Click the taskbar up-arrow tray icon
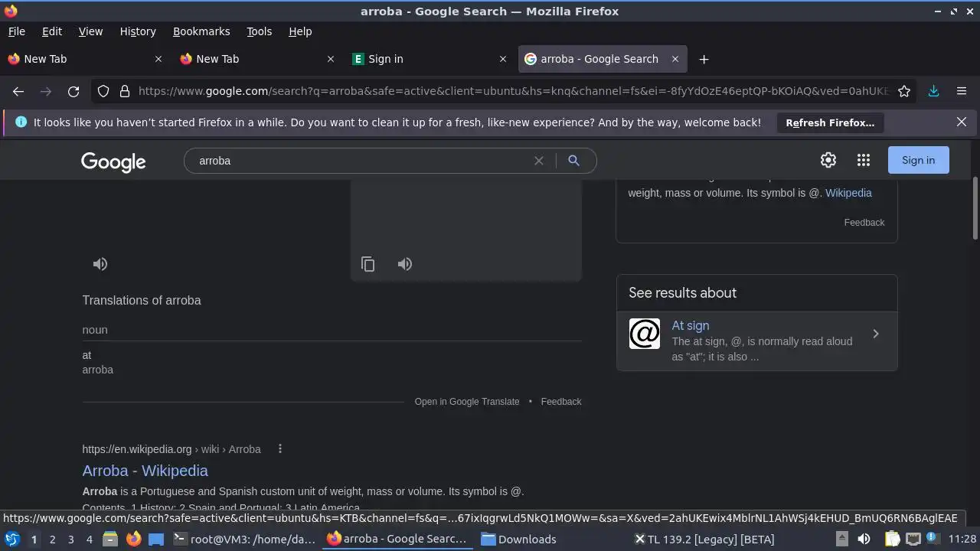 (x=841, y=539)
